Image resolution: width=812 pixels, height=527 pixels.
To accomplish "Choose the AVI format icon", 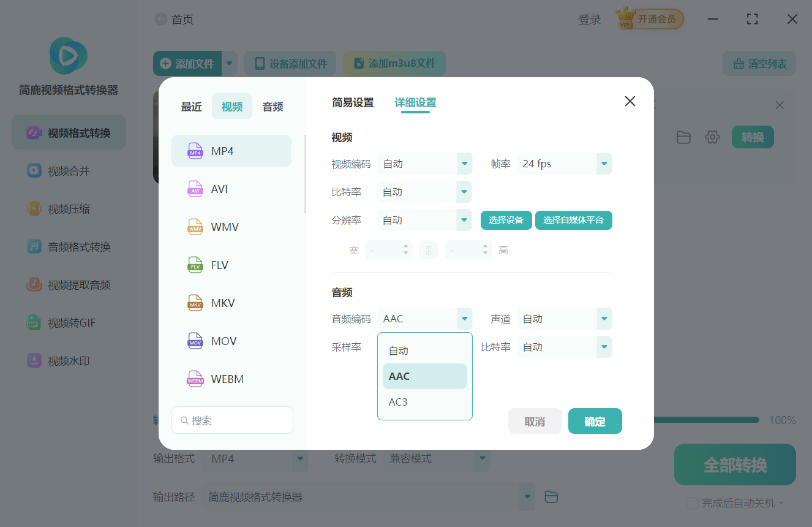I will (195, 189).
